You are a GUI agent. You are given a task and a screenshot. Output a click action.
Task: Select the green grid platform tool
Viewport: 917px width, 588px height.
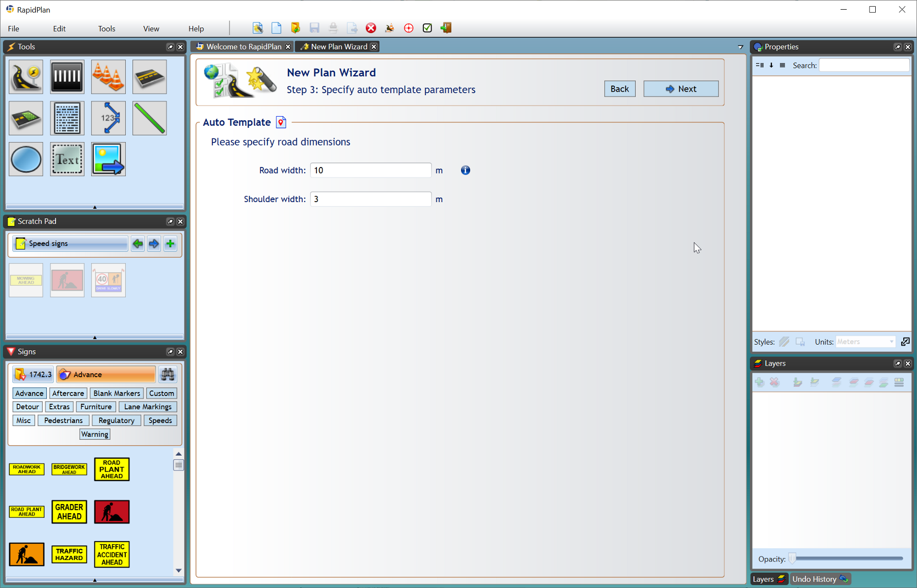click(x=26, y=118)
